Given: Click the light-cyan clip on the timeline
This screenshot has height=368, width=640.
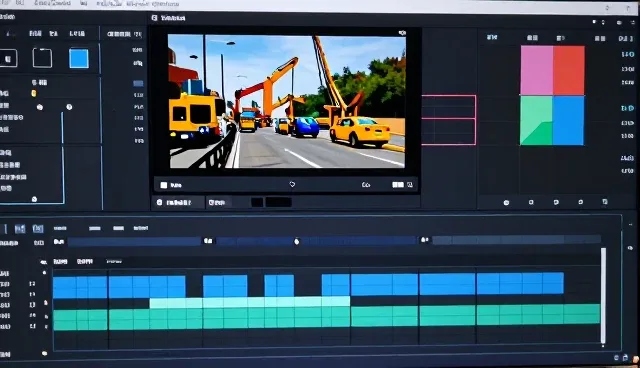Looking at the screenshot, I should click(x=250, y=302).
